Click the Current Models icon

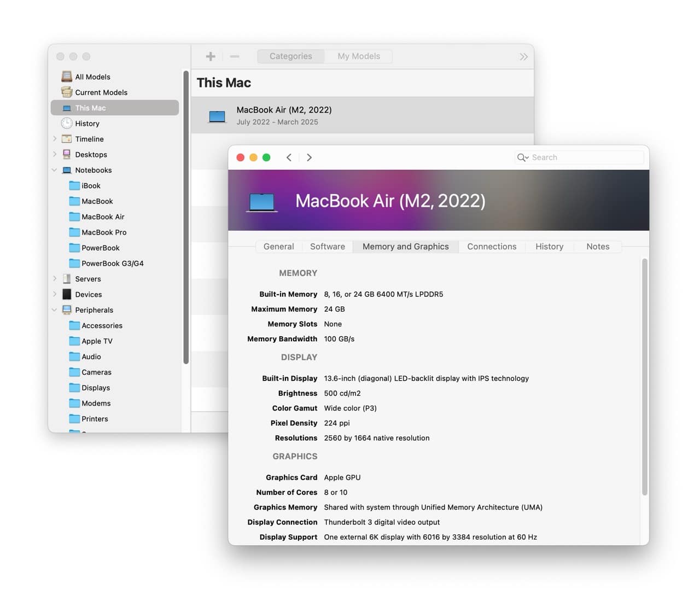[x=67, y=92]
